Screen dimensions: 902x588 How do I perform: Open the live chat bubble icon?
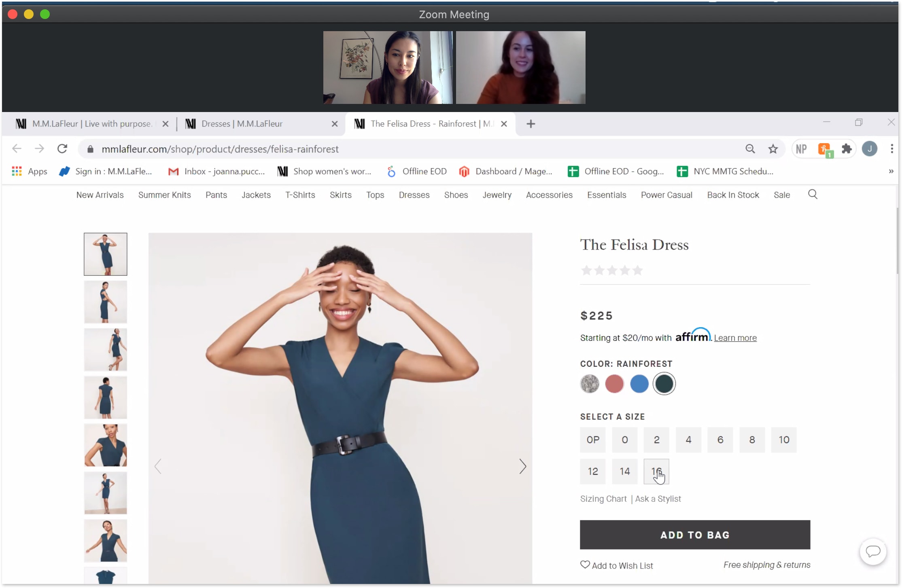click(x=873, y=552)
